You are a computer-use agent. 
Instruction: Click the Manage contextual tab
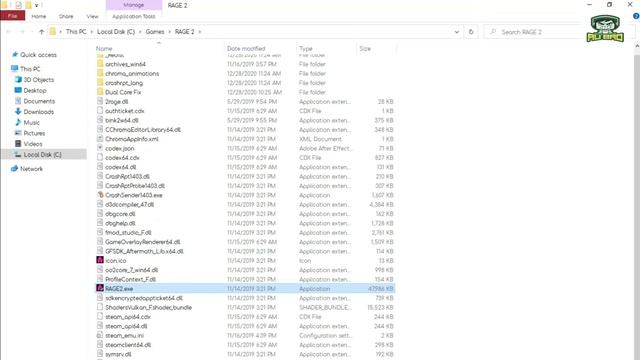[x=133, y=5]
